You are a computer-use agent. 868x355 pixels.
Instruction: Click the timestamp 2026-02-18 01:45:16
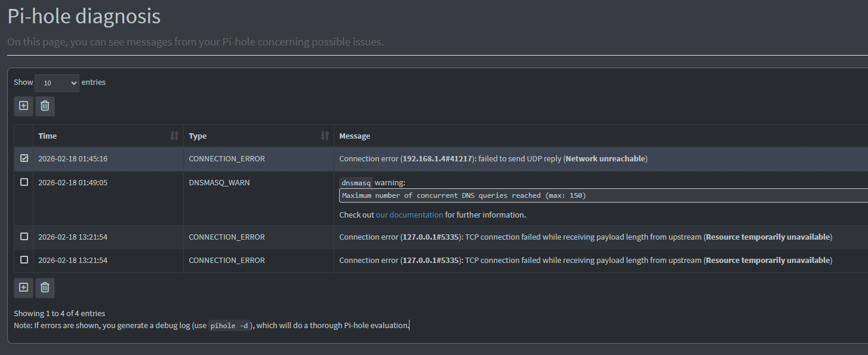73,159
